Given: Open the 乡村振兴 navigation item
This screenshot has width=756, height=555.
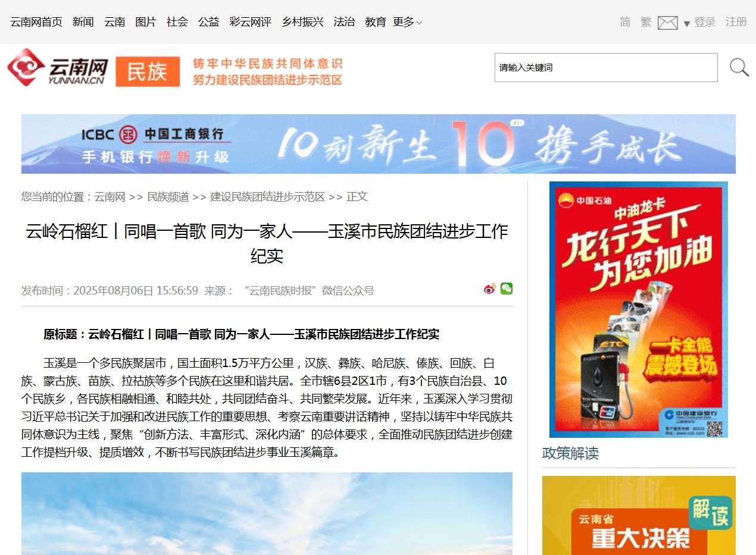Looking at the screenshot, I should (x=302, y=22).
